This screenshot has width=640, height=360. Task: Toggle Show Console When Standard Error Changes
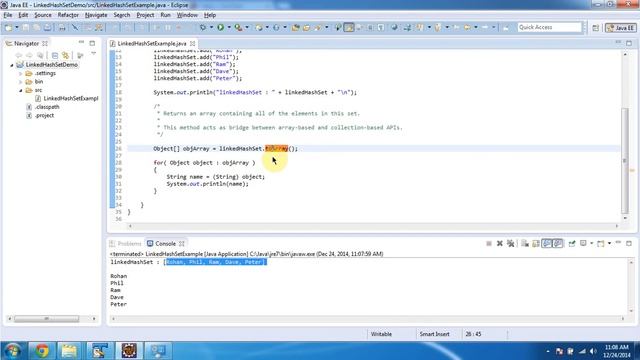(x=558, y=244)
